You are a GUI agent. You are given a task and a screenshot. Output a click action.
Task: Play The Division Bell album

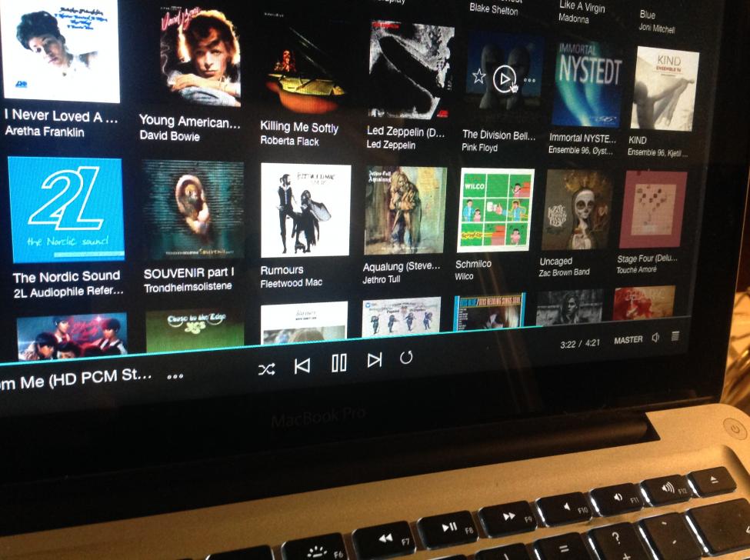(504, 78)
